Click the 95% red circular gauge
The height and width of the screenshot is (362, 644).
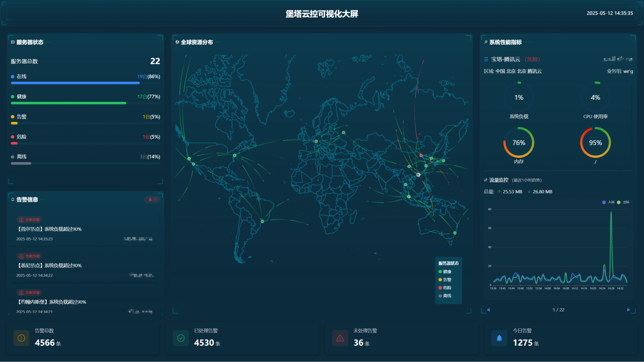click(x=595, y=143)
